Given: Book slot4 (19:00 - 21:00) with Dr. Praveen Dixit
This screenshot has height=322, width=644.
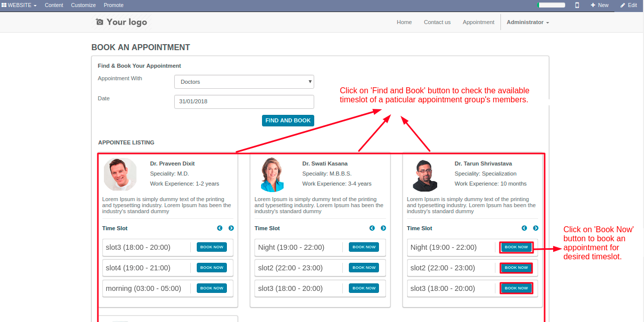Looking at the screenshot, I should click(212, 267).
